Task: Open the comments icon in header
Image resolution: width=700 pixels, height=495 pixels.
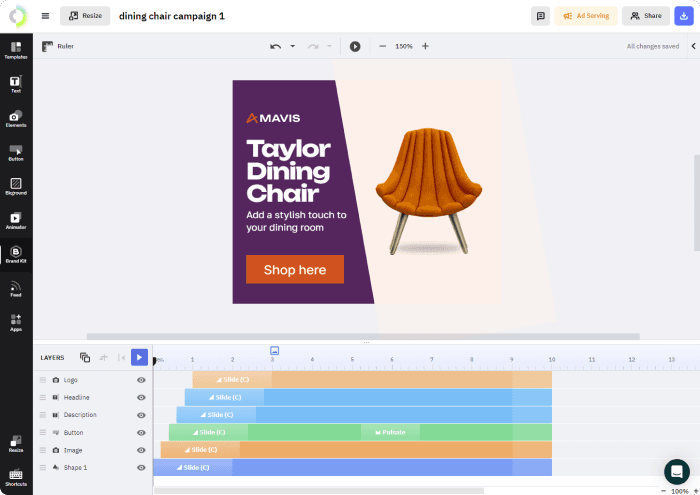Action: 541,16
